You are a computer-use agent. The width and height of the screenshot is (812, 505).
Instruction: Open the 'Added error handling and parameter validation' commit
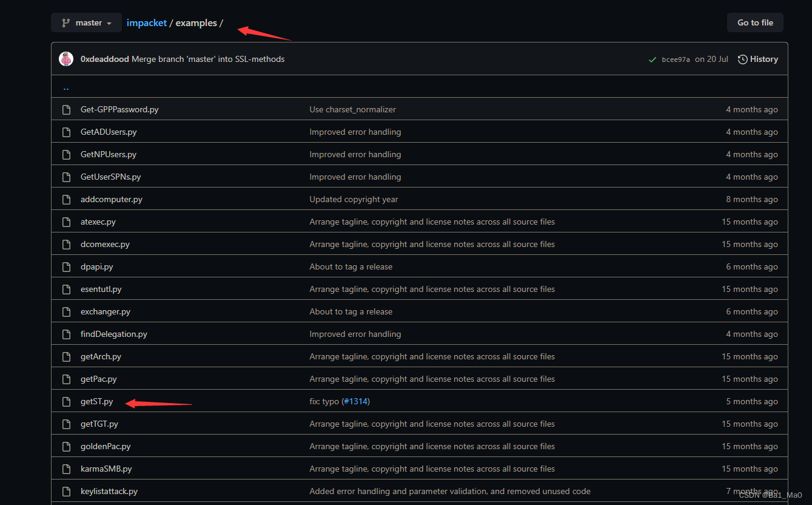point(450,491)
